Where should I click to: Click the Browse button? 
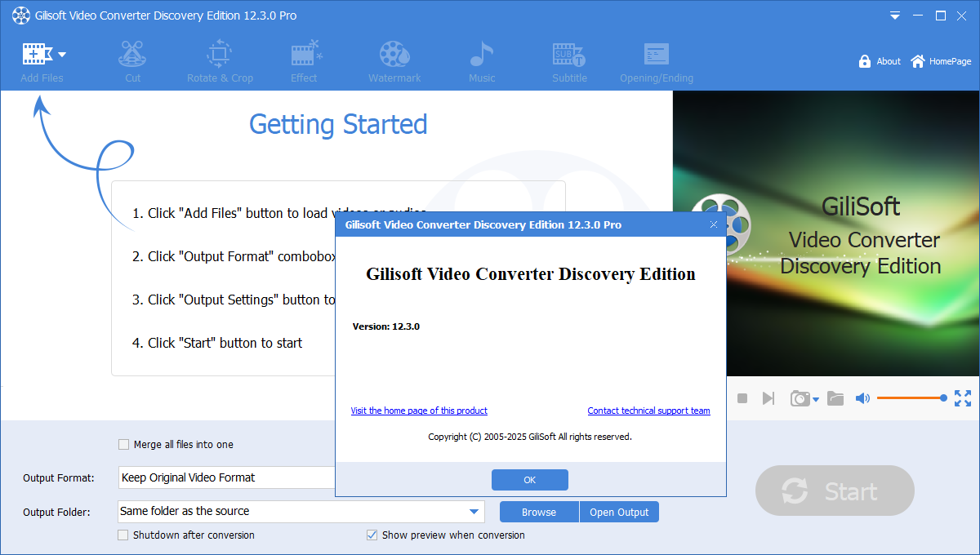pos(539,513)
